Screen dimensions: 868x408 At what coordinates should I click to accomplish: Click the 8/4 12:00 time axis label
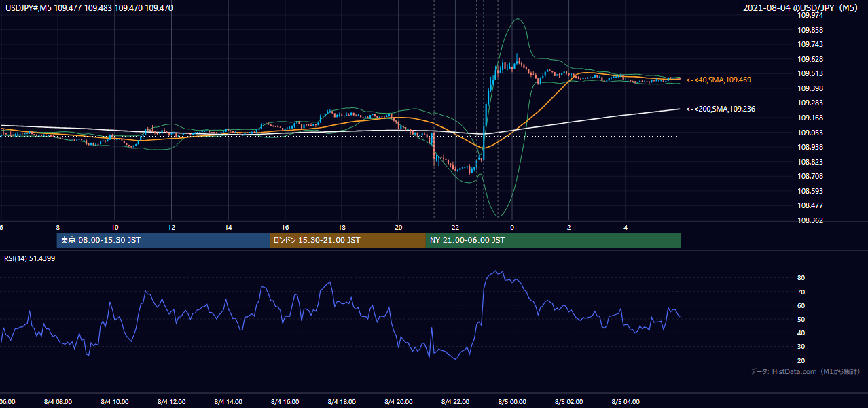click(x=172, y=401)
